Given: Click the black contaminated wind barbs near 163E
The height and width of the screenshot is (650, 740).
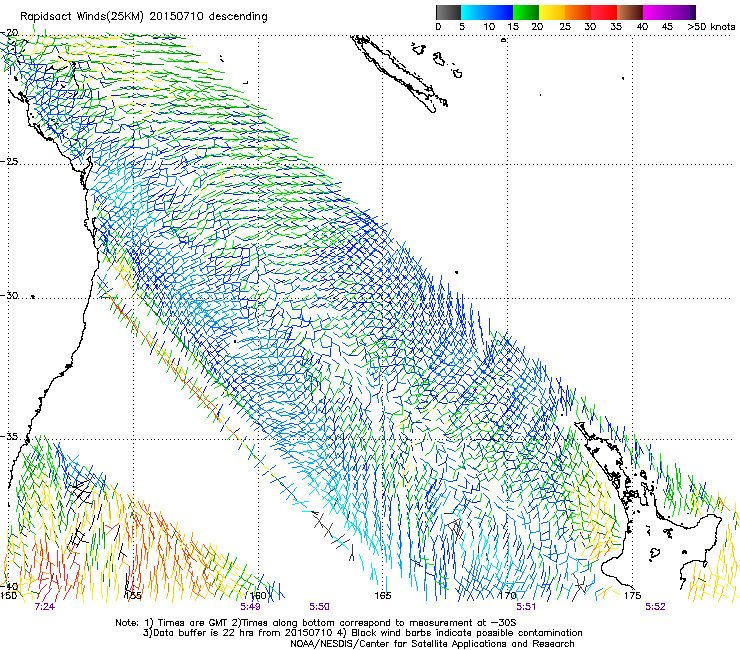Looking at the screenshot, I should click(x=333, y=536).
